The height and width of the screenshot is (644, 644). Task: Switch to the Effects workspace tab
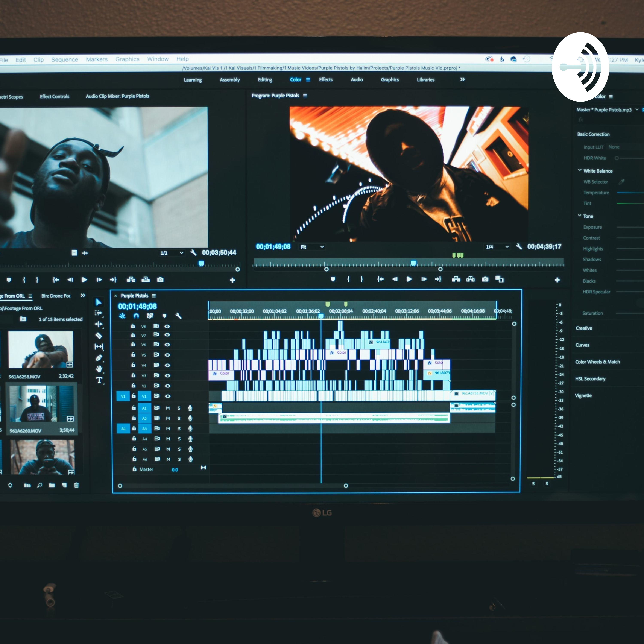[326, 80]
